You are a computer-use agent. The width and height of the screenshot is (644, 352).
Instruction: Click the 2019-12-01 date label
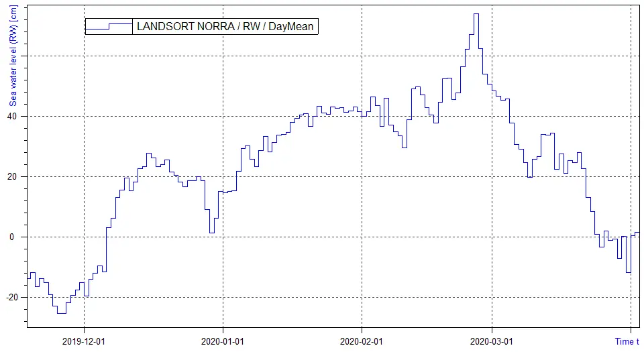click(84, 341)
